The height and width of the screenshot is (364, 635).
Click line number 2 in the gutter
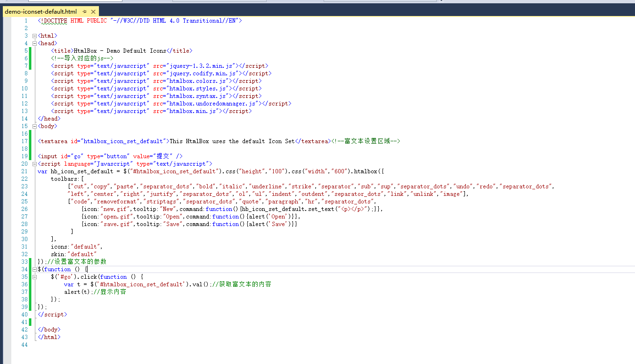tap(26, 28)
